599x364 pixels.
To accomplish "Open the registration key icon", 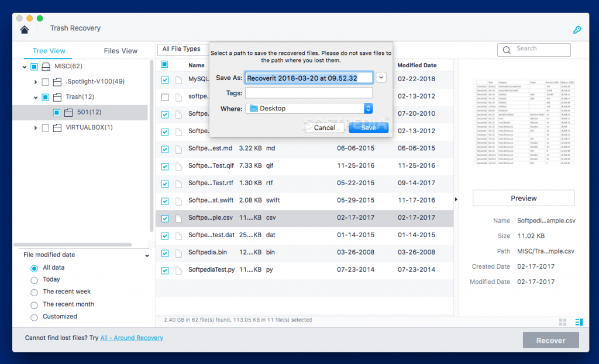I will point(577,30).
